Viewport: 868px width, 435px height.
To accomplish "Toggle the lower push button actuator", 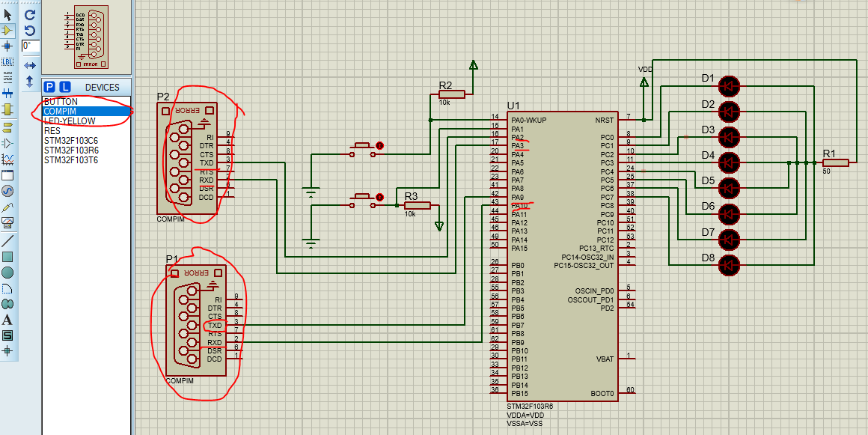I will [x=379, y=197].
